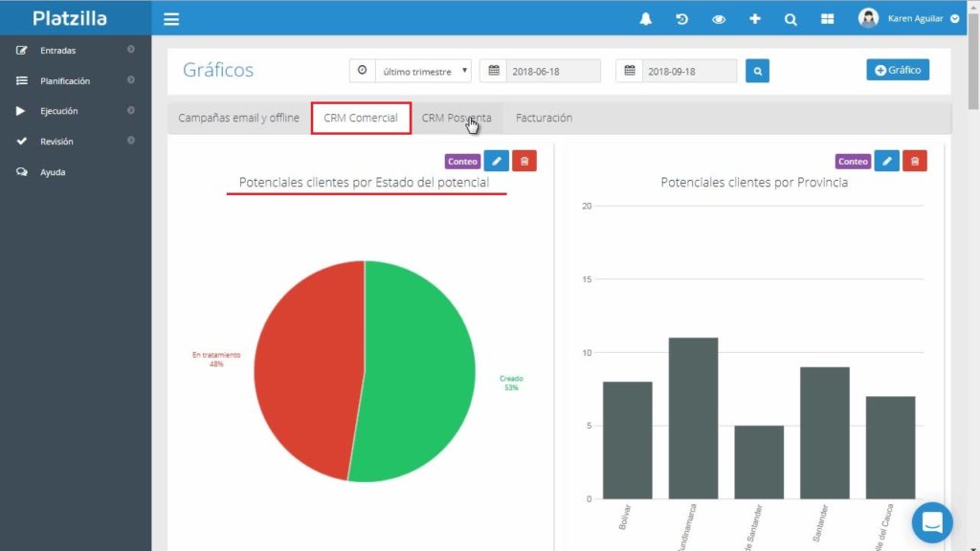The width and height of the screenshot is (980, 551).
Task: Click the history clock icon in header
Action: 681,19
